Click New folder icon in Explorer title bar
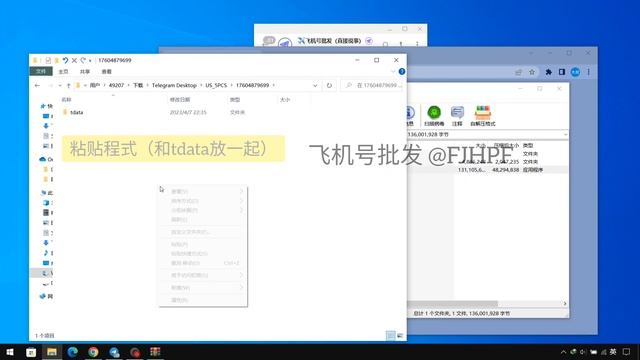 [x=57, y=60]
